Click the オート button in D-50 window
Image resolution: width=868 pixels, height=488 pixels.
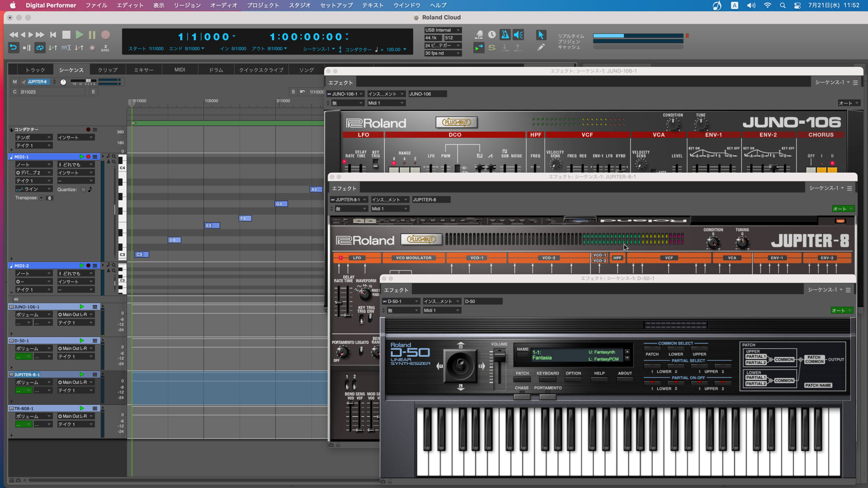pyautogui.click(x=842, y=310)
